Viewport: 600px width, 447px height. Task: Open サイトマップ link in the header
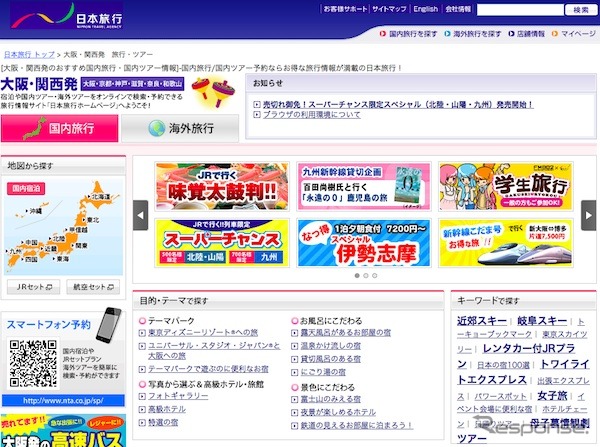click(389, 9)
